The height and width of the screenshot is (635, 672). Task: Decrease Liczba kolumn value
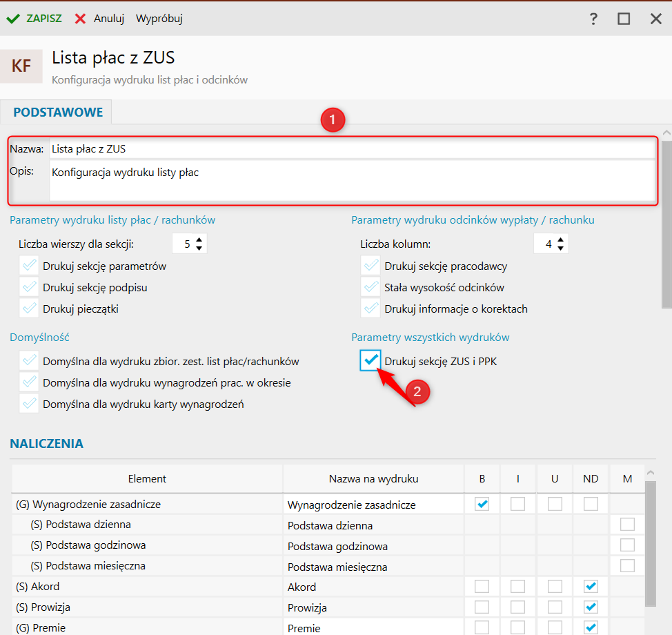coord(560,248)
